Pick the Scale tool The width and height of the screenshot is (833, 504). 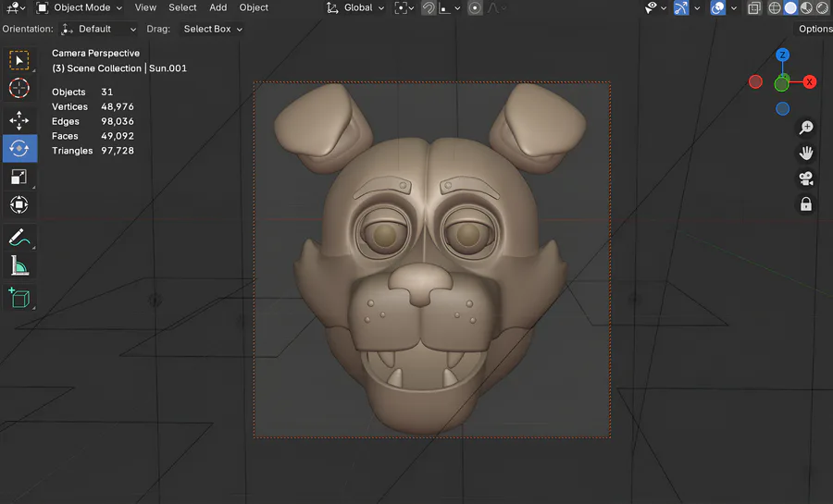click(19, 177)
